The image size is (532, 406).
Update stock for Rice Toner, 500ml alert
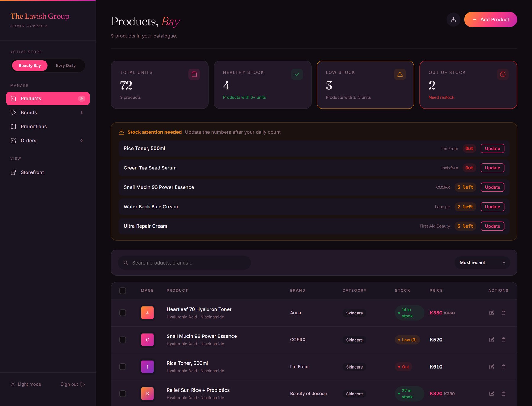(492, 149)
